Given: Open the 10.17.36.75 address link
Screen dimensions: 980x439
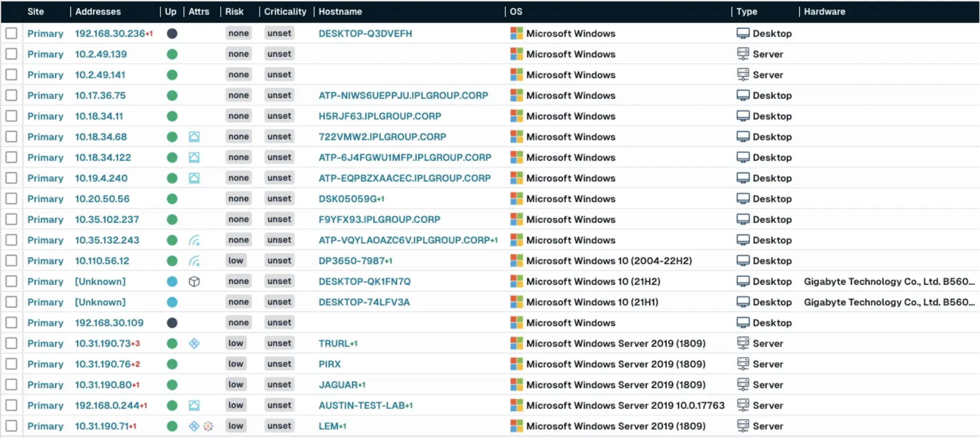Looking at the screenshot, I should click(x=100, y=96).
